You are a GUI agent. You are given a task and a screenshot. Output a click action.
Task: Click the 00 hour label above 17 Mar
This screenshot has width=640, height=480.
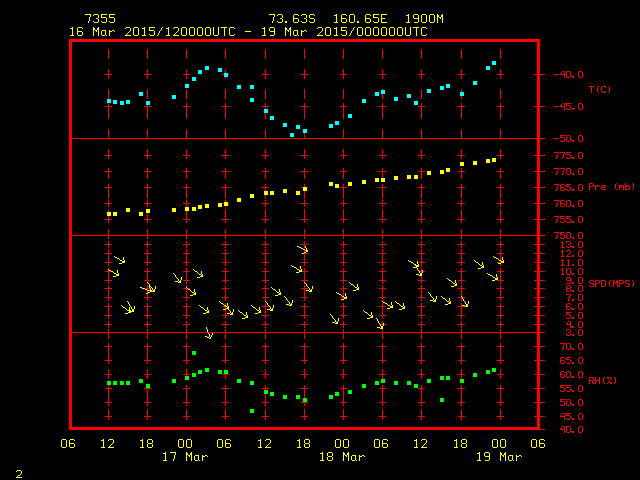(x=185, y=444)
